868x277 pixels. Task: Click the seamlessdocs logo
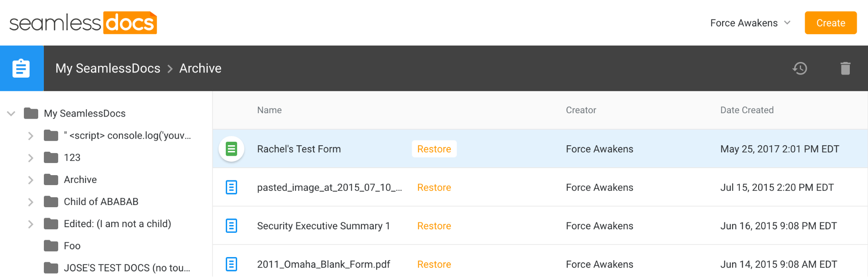pos(83,23)
